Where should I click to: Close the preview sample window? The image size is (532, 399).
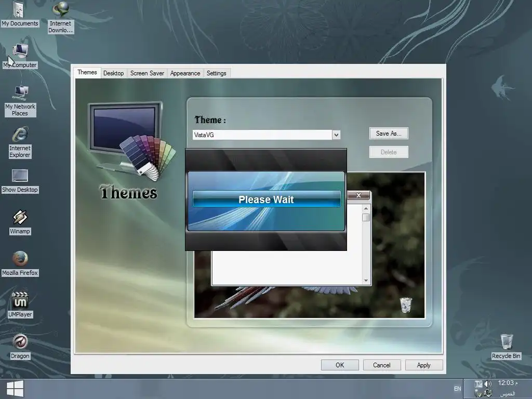(358, 195)
